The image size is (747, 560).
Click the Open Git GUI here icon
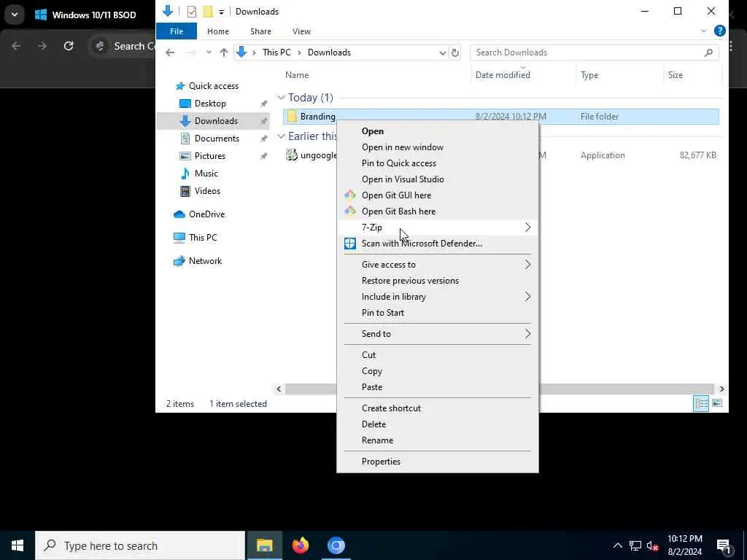350,195
